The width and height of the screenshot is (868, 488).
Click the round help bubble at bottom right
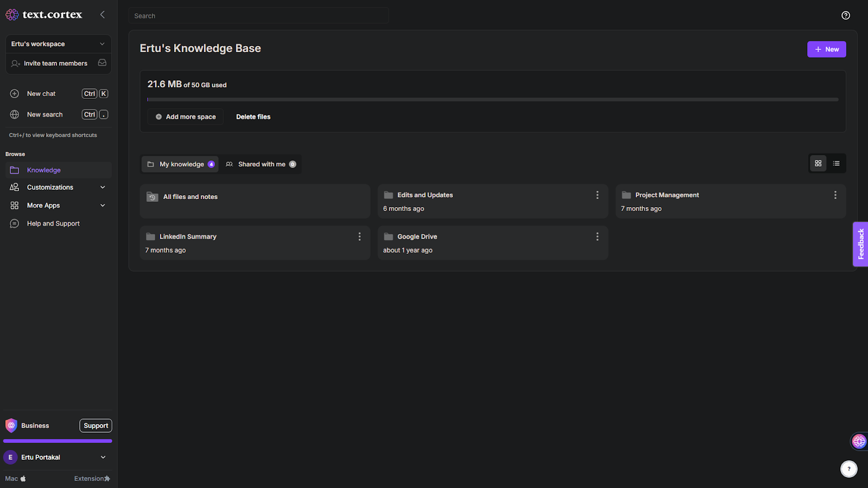point(849,469)
